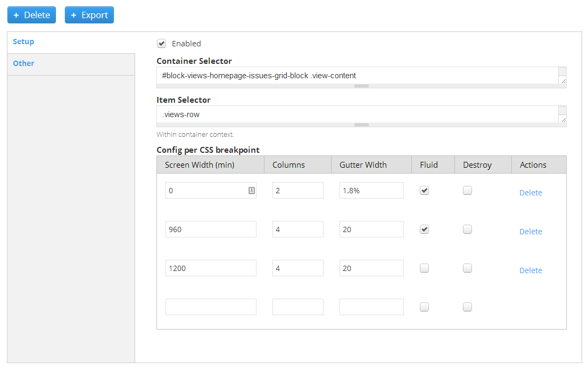Delete the 1200 breakpoint row

531,270
